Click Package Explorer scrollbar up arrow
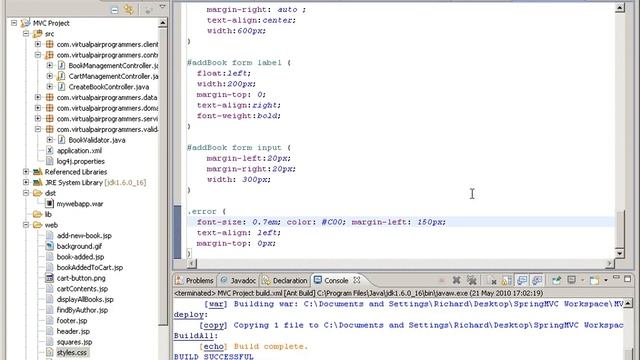The width and height of the screenshot is (640, 360). pyautogui.click(x=163, y=23)
